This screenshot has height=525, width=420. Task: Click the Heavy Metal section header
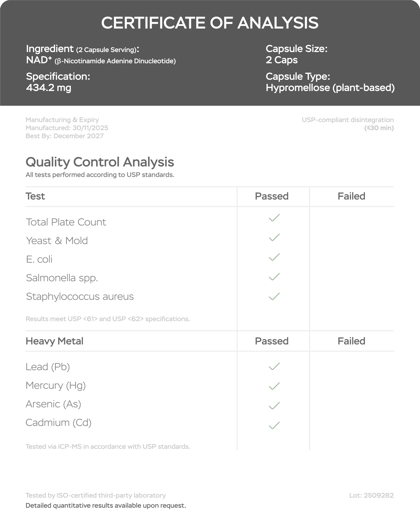click(54, 341)
